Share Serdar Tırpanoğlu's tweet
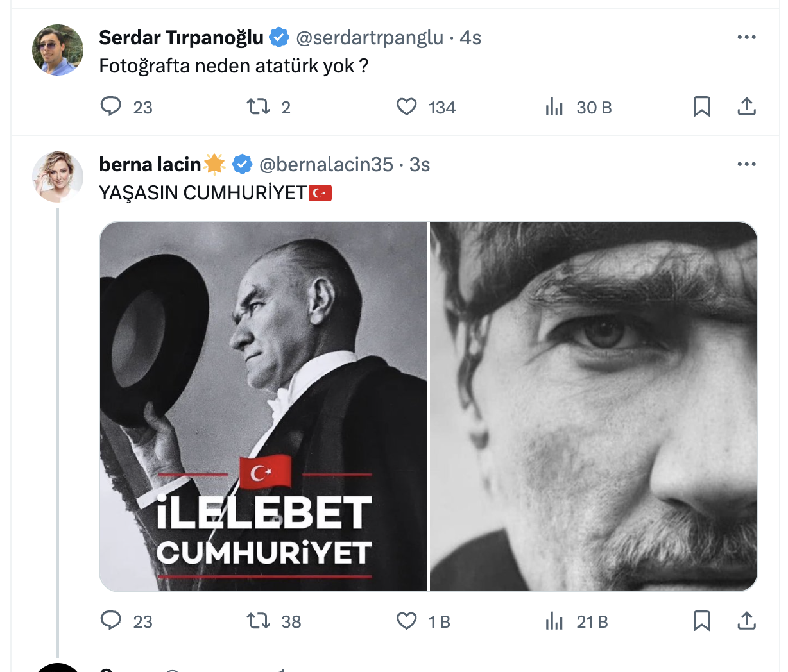788x672 pixels. 746,107
